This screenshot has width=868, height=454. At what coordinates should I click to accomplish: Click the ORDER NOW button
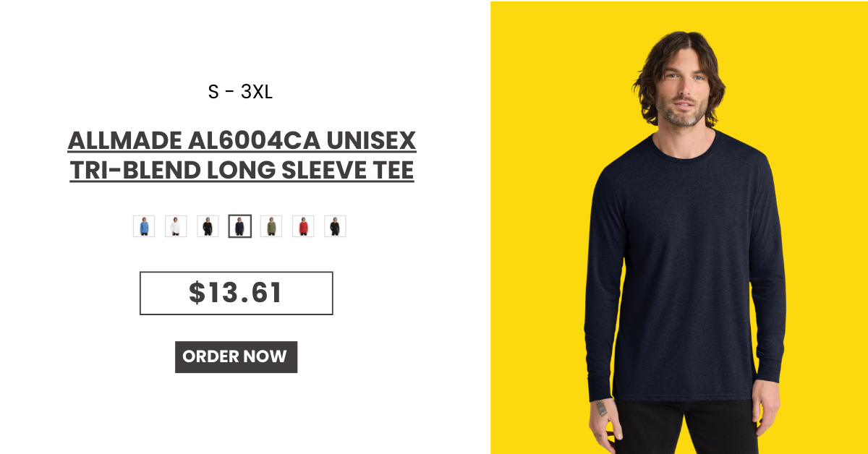pos(236,357)
